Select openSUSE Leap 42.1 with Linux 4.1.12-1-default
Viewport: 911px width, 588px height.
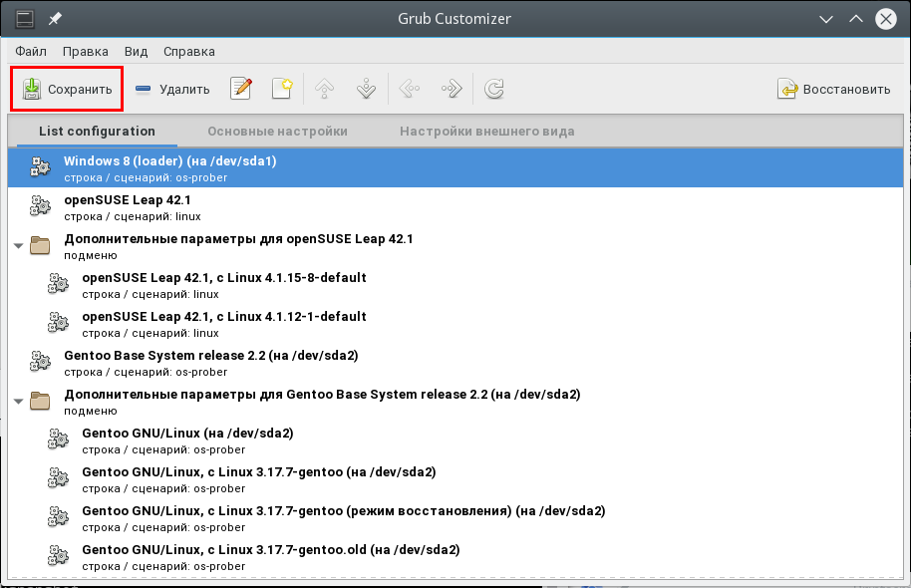click(x=455, y=324)
